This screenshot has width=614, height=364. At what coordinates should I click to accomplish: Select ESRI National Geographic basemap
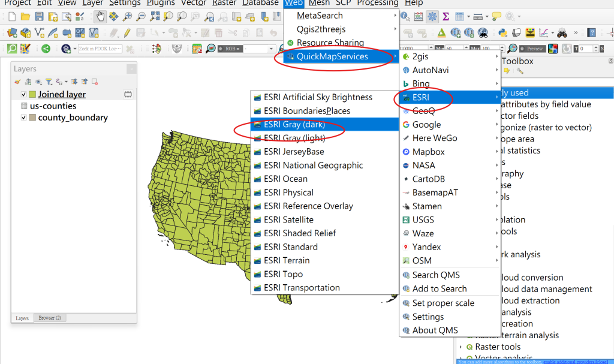click(x=324, y=166)
